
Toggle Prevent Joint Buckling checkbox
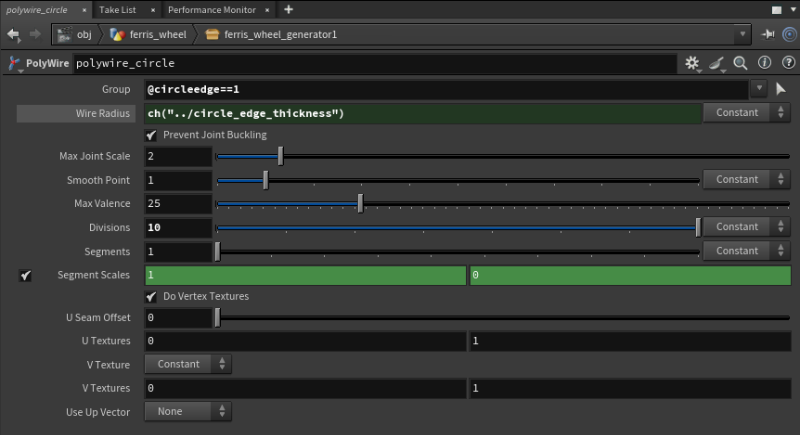coord(152,135)
